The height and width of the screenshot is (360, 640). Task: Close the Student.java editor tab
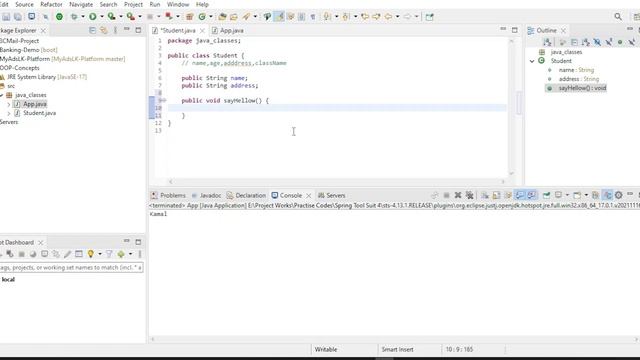[202, 31]
